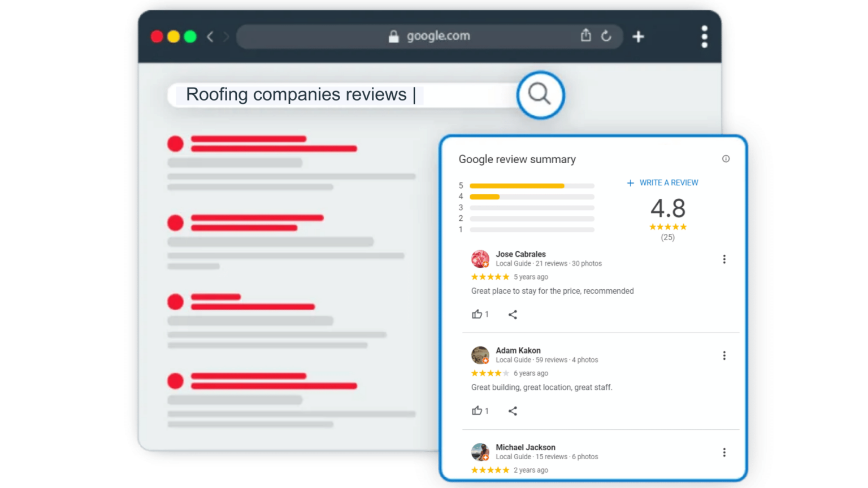The width and height of the screenshot is (868, 488).
Task: Click the reload icon in the browser toolbar
Action: 606,36
